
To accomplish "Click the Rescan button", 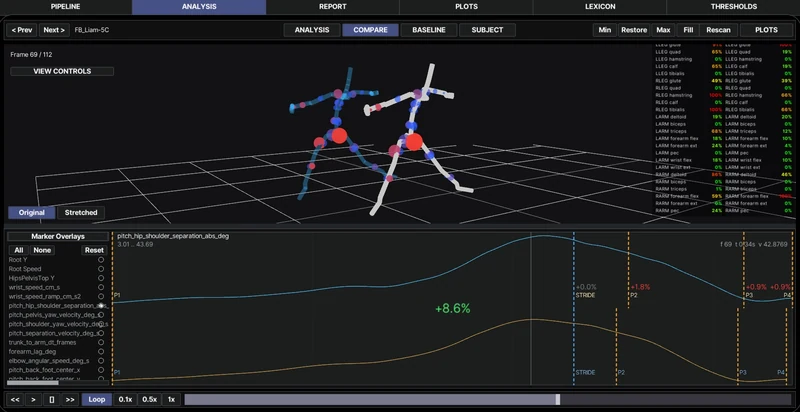I will point(718,30).
